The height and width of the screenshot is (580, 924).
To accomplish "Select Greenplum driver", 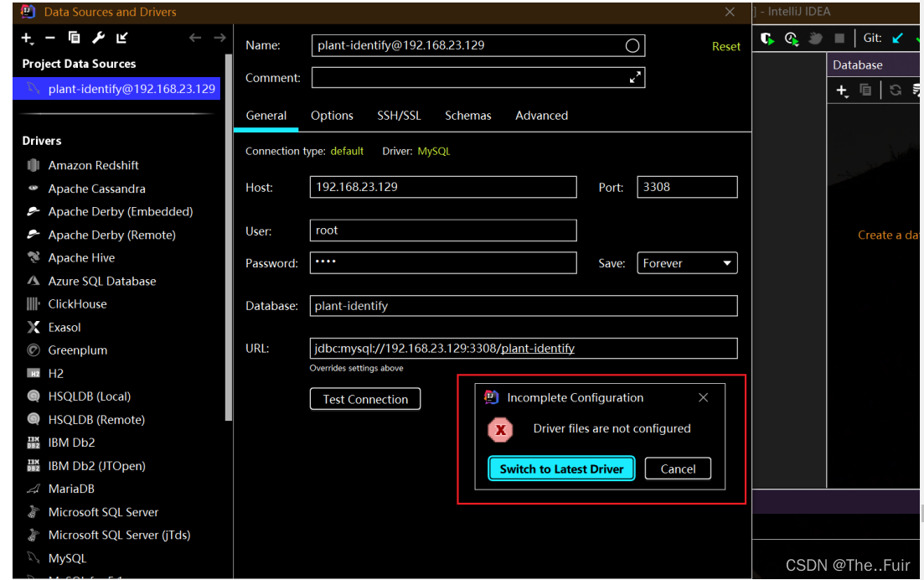I will (x=77, y=350).
